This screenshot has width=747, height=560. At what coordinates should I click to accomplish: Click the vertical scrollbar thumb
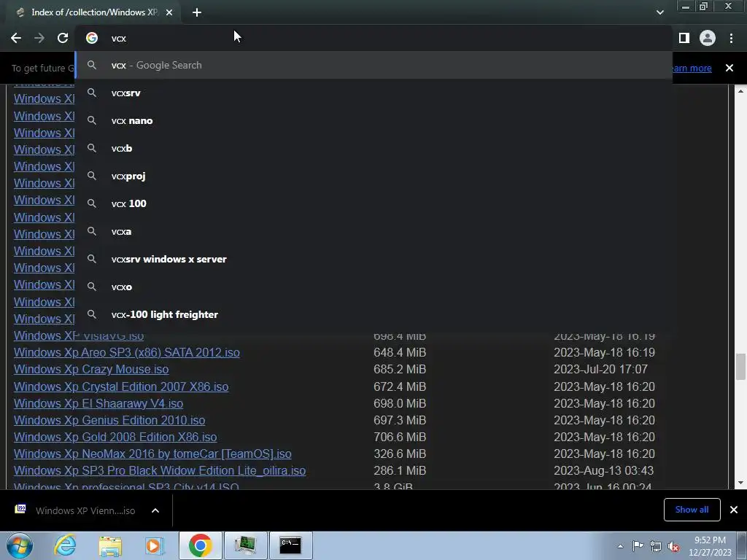coord(740,367)
